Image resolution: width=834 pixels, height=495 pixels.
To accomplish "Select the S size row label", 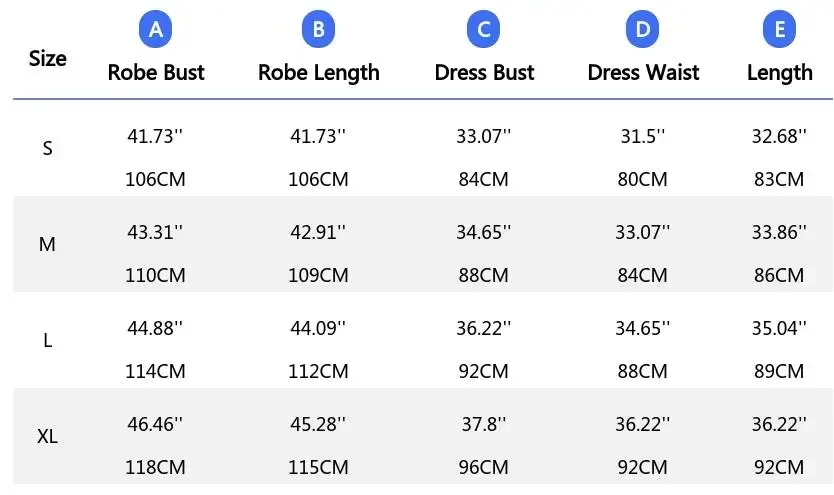I will [47, 148].
